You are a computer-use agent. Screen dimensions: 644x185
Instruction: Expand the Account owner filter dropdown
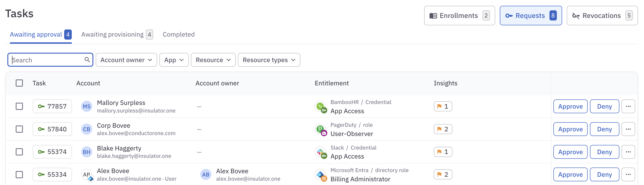[x=126, y=60]
